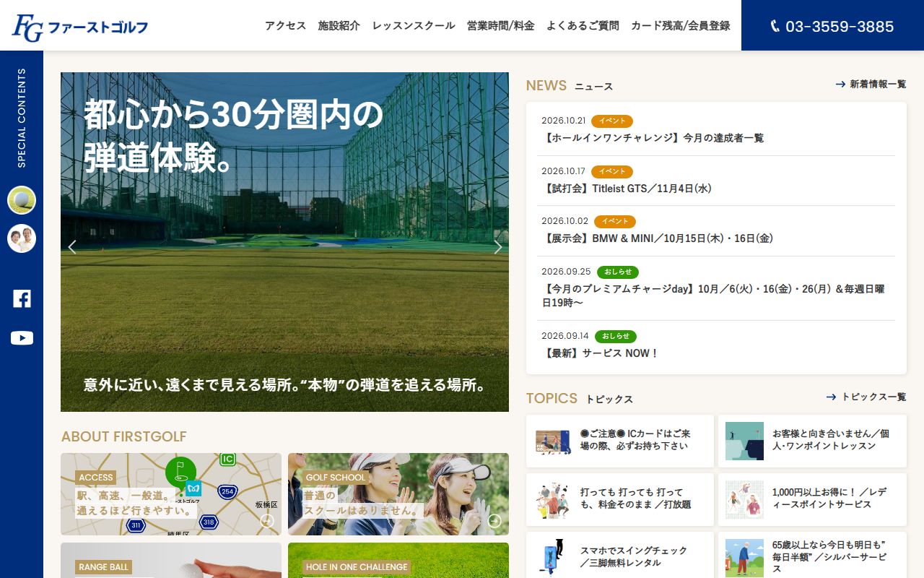Click the driving range hero image

click(x=284, y=242)
